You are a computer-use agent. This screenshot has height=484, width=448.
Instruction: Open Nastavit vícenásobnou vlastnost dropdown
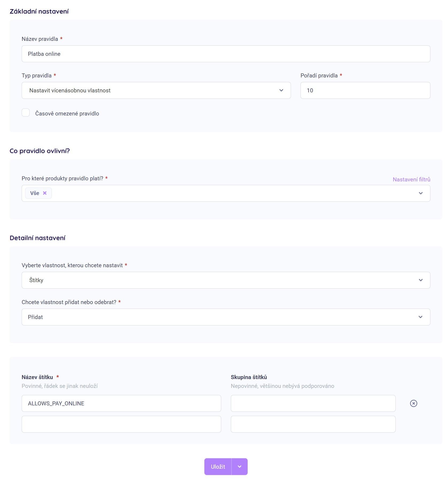click(156, 90)
